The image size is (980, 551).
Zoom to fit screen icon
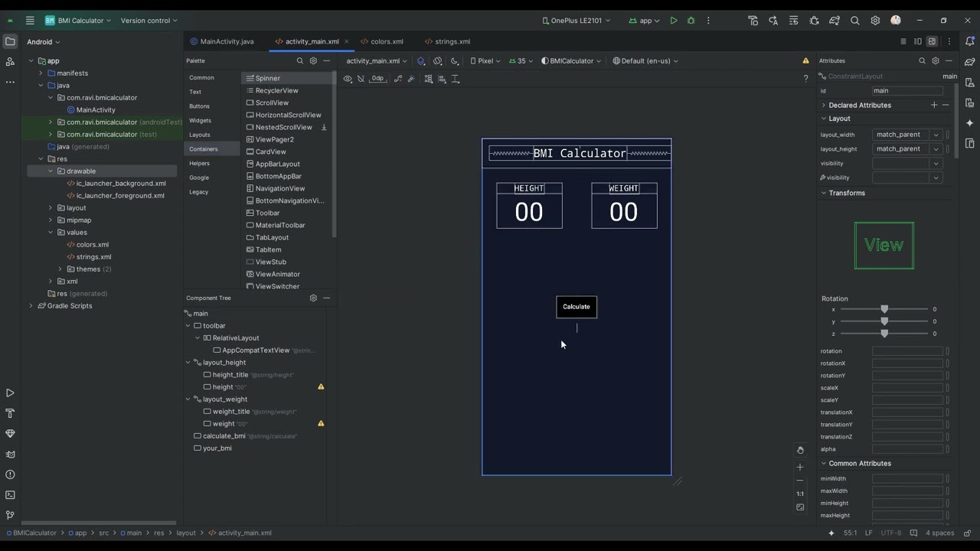click(800, 507)
